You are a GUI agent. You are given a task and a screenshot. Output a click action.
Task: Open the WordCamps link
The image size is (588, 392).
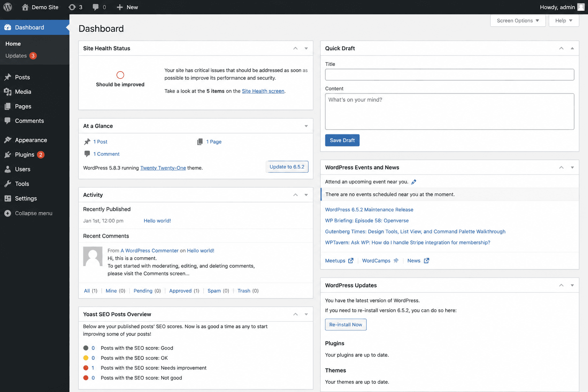click(380, 261)
